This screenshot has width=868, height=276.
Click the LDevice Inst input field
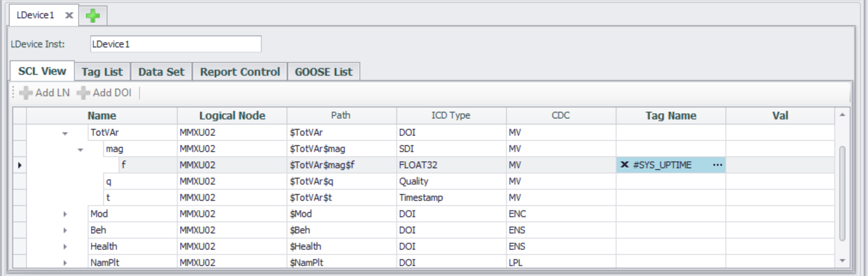tap(175, 44)
